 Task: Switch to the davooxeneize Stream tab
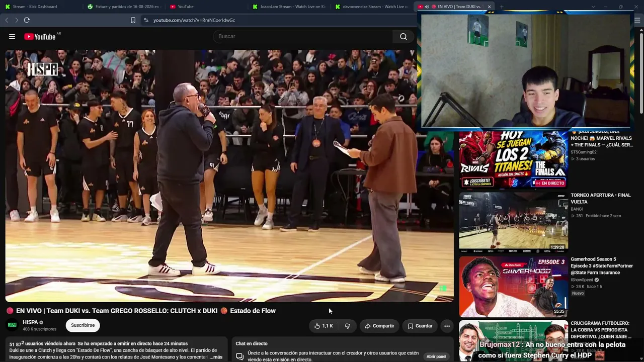(372, 7)
